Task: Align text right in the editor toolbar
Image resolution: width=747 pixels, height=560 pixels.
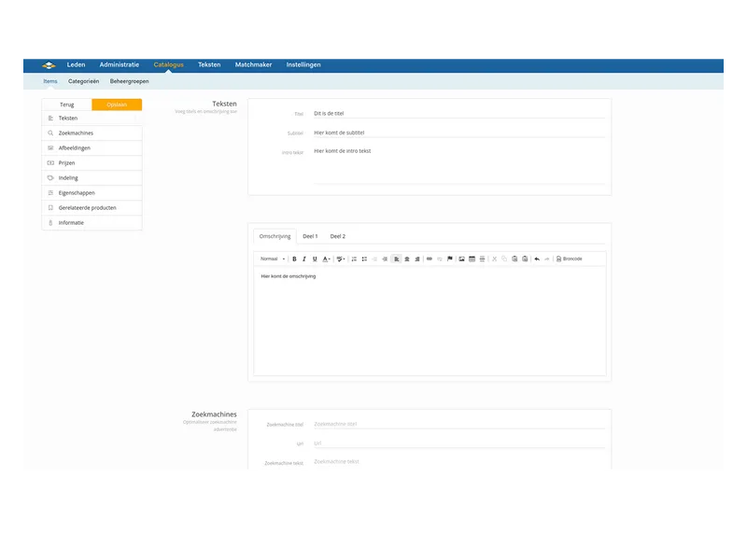Action: pos(417,259)
